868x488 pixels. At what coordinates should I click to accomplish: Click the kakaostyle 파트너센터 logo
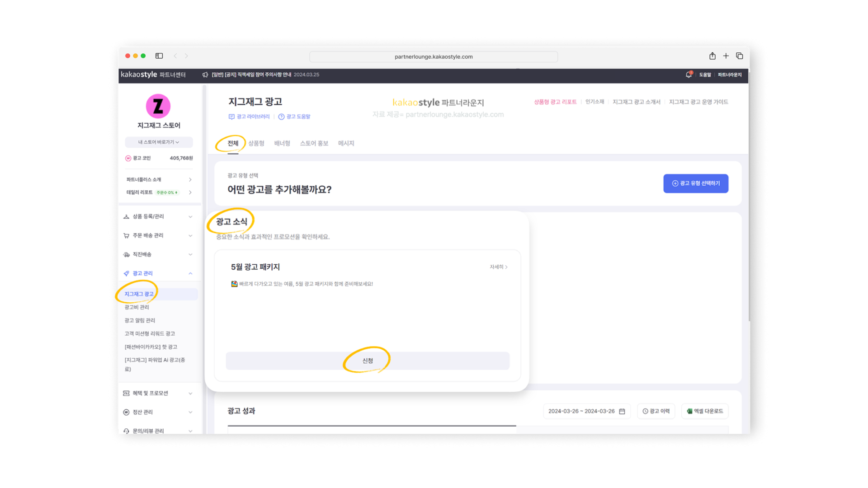coord(153,75)
